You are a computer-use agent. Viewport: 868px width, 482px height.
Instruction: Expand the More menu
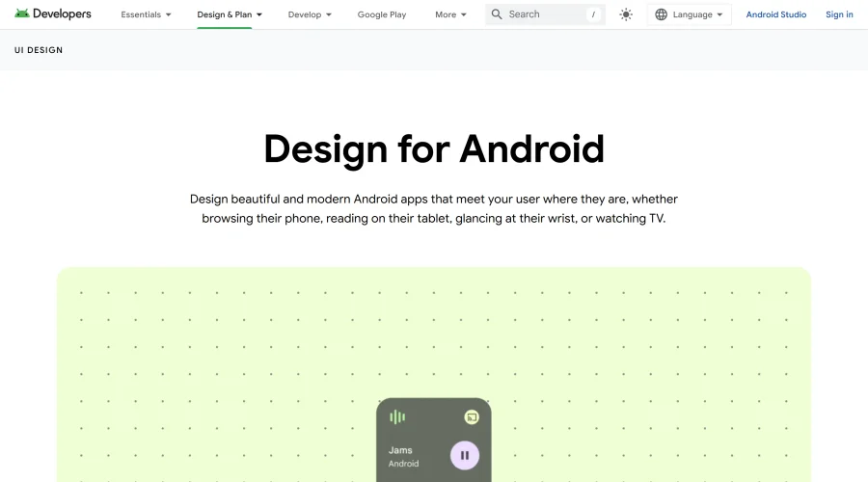tap(450, 14)
